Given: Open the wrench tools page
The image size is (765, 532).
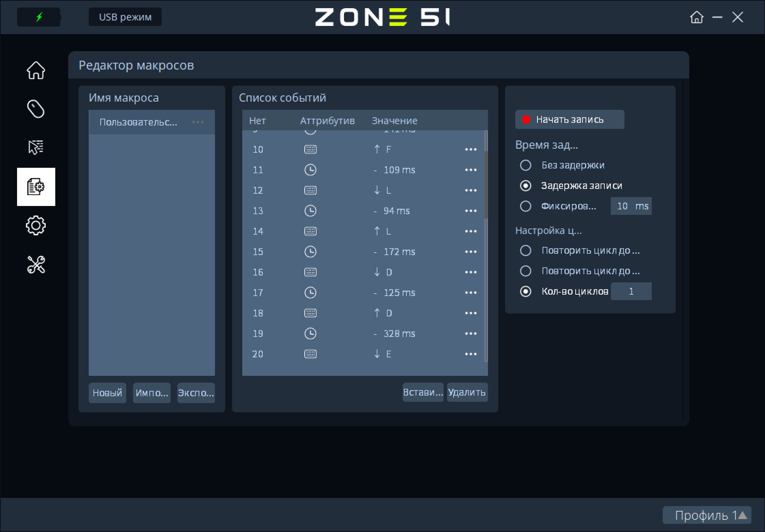Looking at the screenshot, I should pyautogui.click(x=36, y=265).
